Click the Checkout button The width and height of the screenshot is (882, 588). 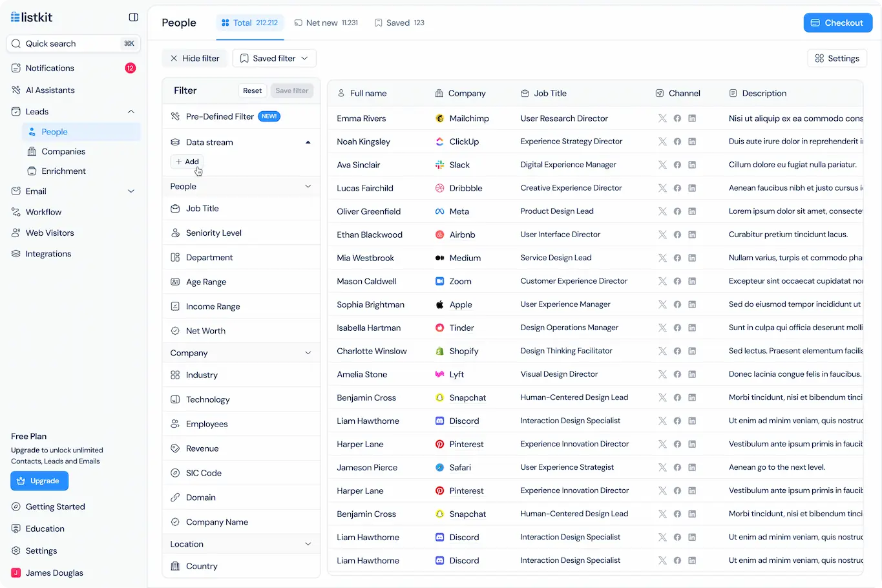[838, 23]
